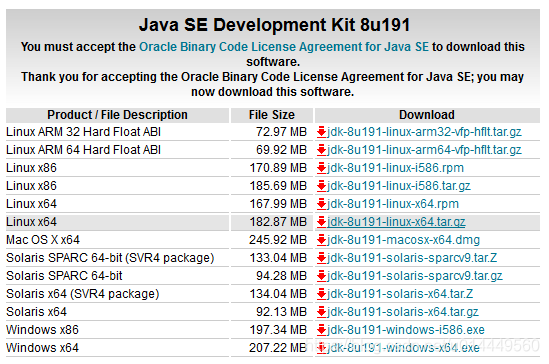This screenshot has height=364, width=549.
Task: Click red download icon for macosx-x64.dmg
Action: [321, 240]
